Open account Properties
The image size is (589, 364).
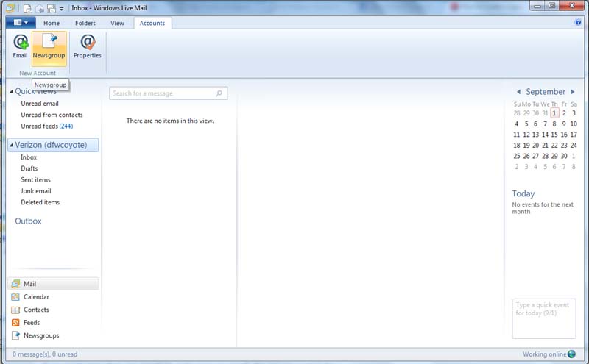tap(88, 46)
